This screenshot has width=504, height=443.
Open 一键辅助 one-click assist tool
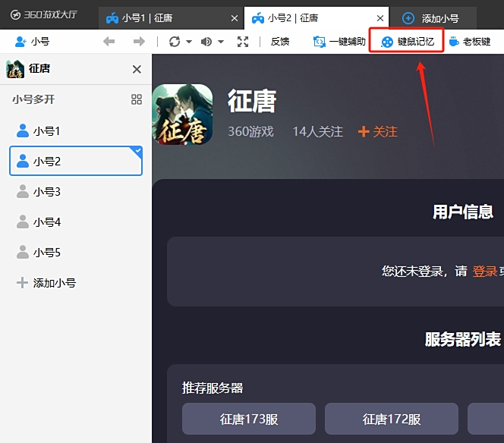tap(339, 42)
